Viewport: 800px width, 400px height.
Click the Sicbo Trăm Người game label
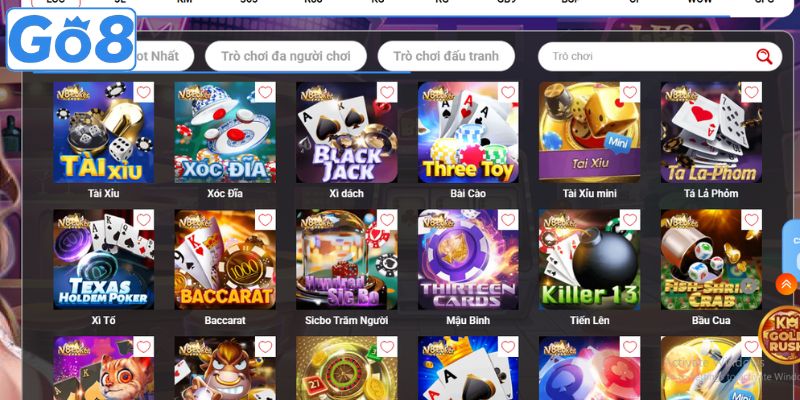click(x=346, y=320)
